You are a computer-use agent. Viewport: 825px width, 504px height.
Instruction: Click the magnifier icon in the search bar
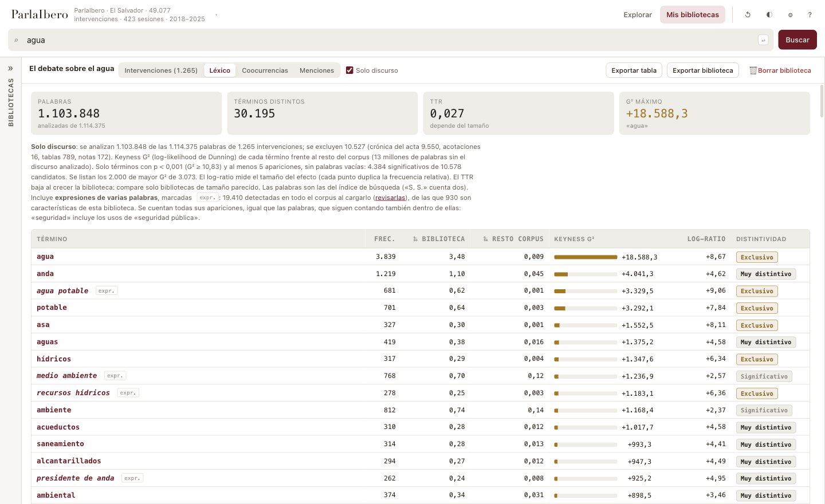(16, 40)
